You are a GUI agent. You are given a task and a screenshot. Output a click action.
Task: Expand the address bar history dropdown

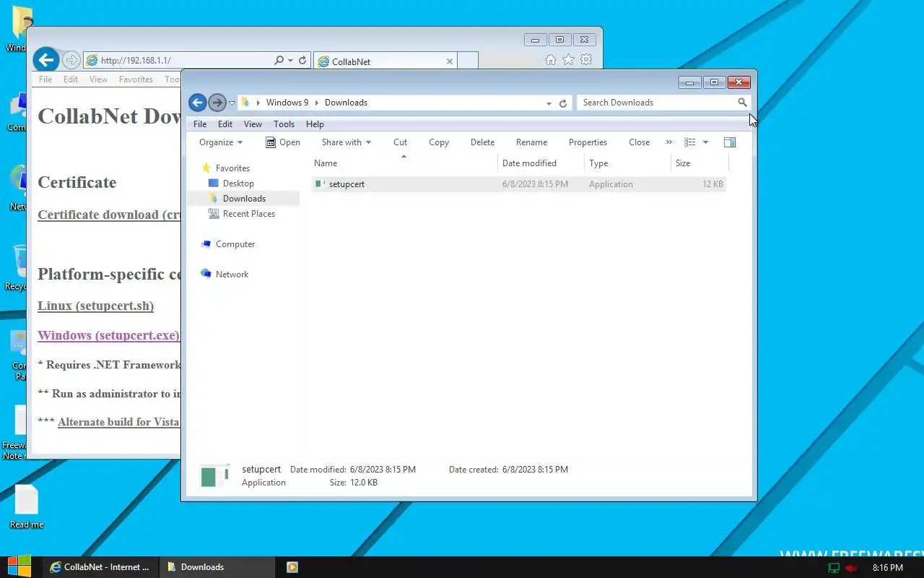pos(549,103)
